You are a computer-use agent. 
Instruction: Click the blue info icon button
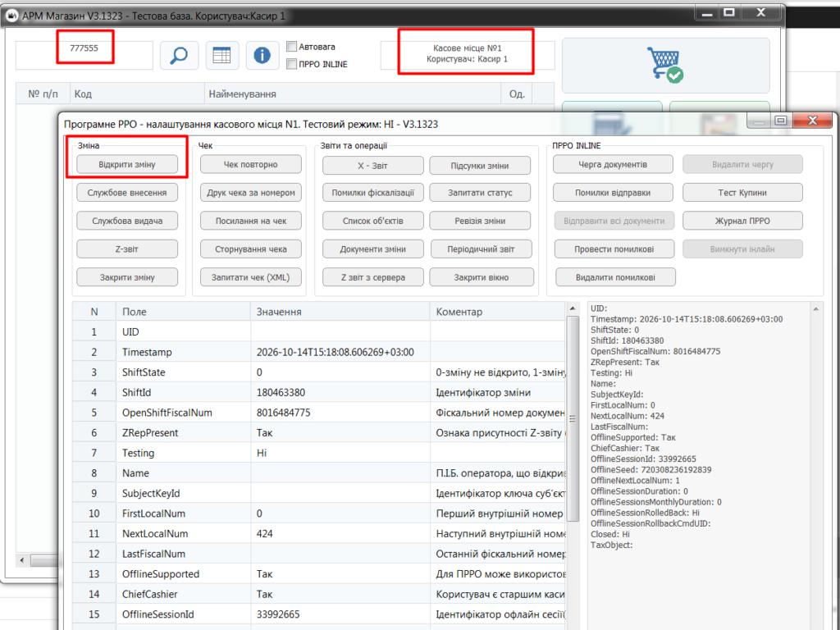(262, 55)
